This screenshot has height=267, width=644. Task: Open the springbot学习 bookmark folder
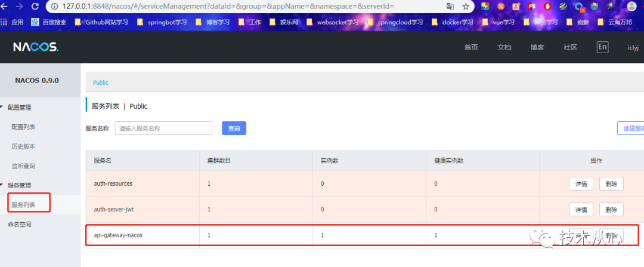(162, 22)
